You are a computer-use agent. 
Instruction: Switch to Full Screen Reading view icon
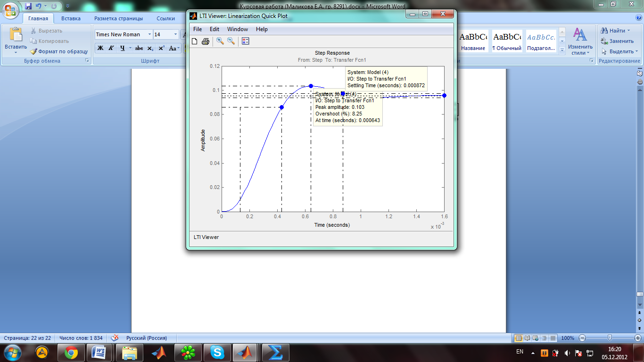[x=527, y=338]
